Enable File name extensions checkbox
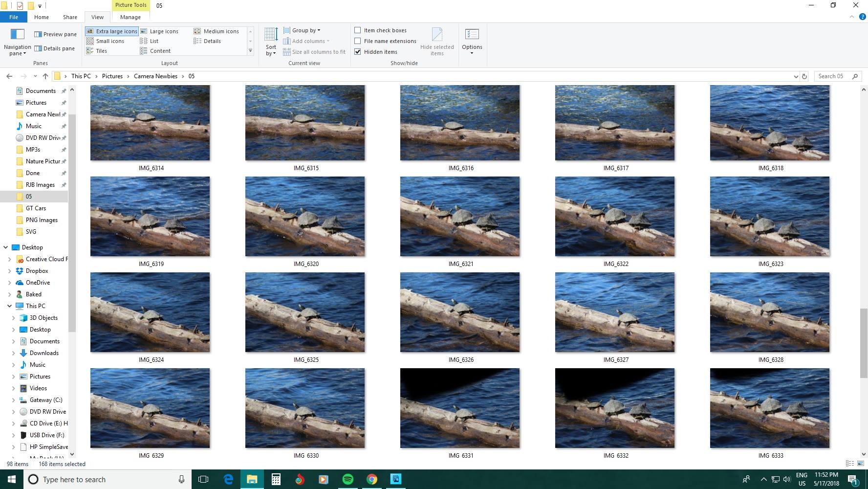 tap(358, 41)
